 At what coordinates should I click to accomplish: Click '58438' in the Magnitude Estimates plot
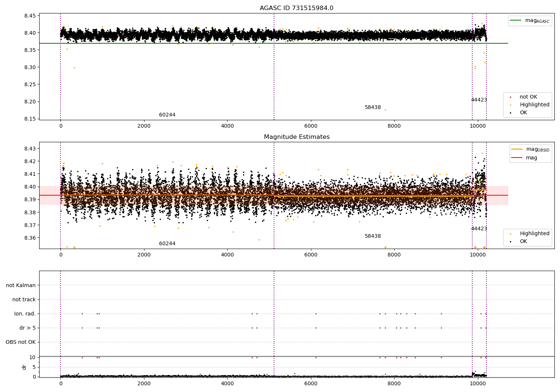pos(373,236)
